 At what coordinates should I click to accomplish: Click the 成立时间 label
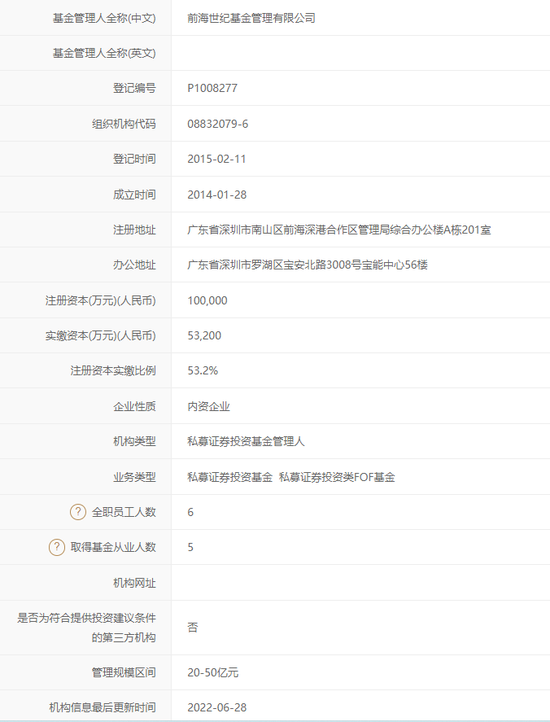coord(135,194)
